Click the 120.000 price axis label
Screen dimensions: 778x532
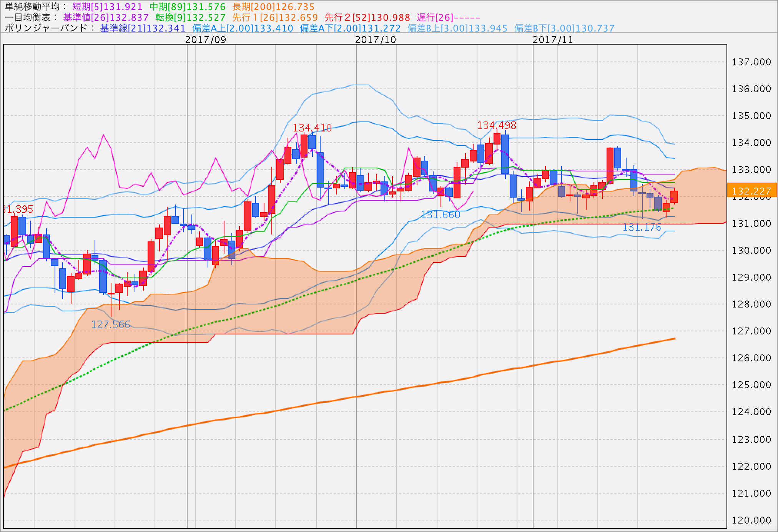(751, 520)
